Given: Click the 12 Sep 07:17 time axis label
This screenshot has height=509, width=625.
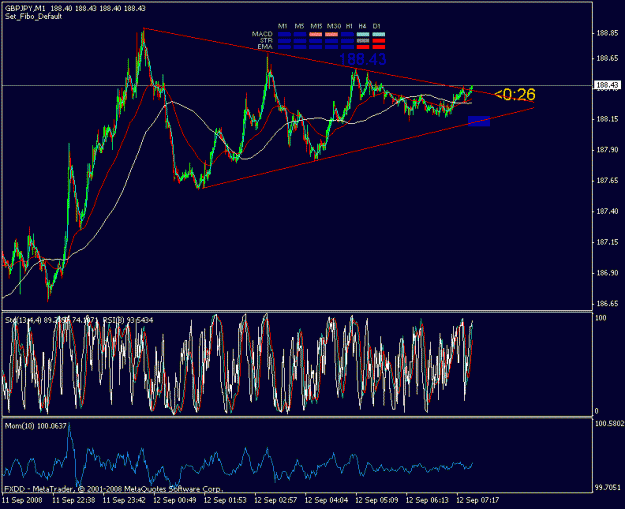Looking at the screenshot, I should [x=478, y=500].
